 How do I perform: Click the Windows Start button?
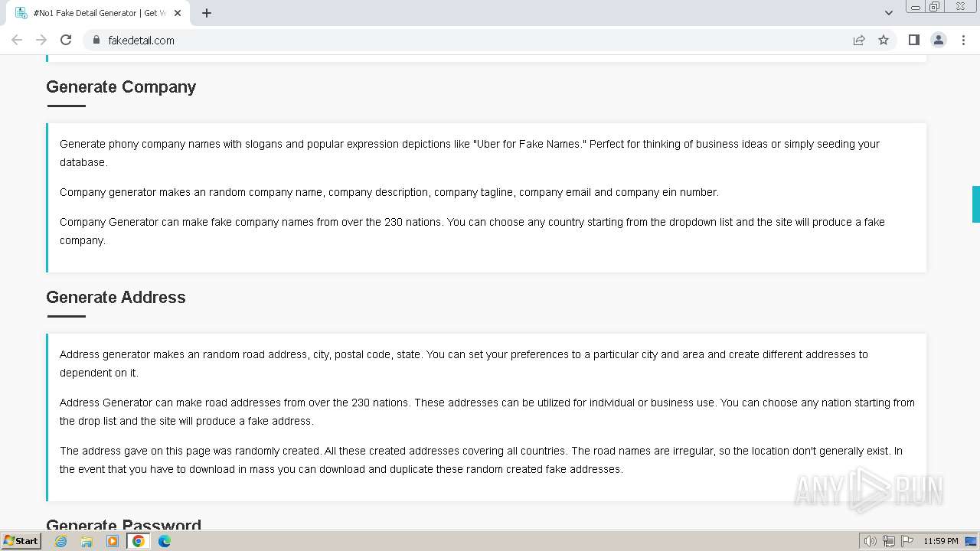[21, 541]
